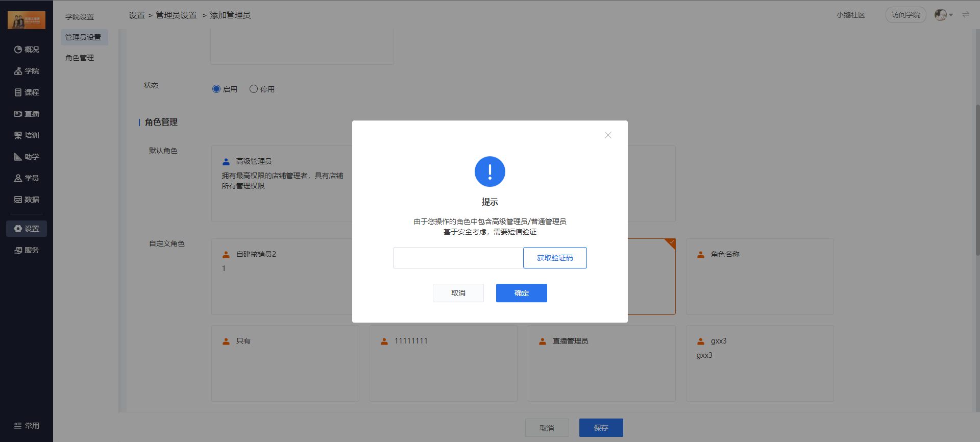The image size is (980, 442).
Task: Click the verification code input field
Action: [458, 258]
